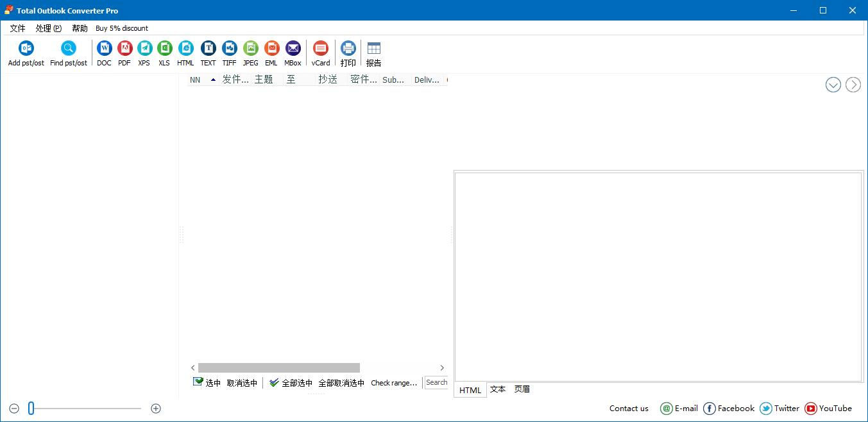Convert to EML format
Screen dimensions: 868x422
271,53
